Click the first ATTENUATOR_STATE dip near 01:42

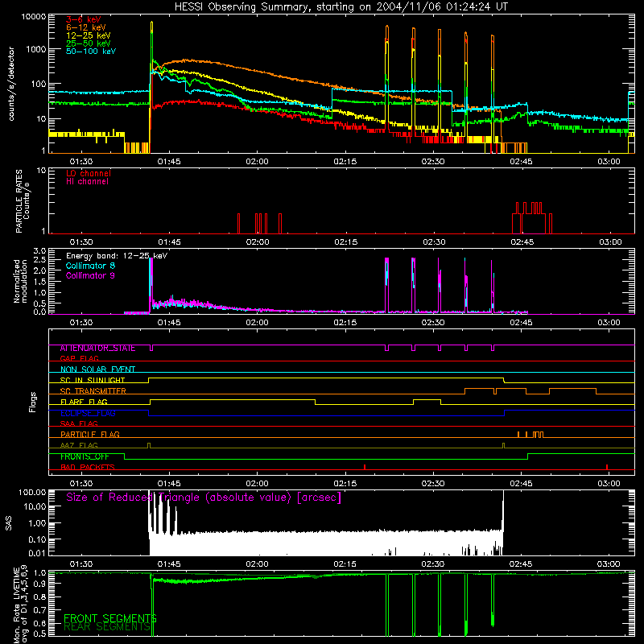(x=151, y=348)
